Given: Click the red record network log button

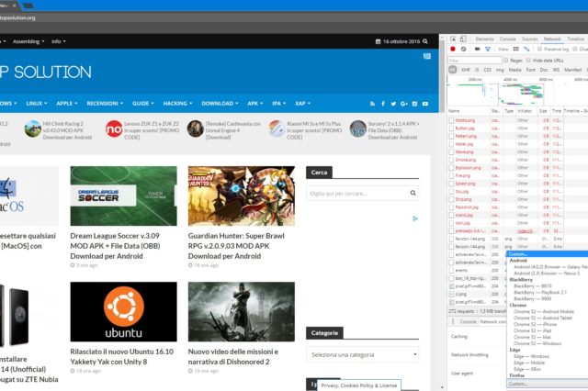Looking at the screenshot, I should (x=453, y=49).
